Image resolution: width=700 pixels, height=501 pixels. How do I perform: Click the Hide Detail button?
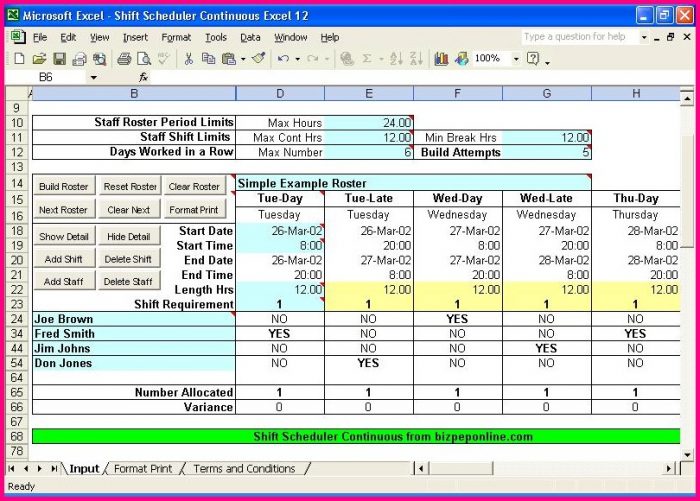coord(129,237)
